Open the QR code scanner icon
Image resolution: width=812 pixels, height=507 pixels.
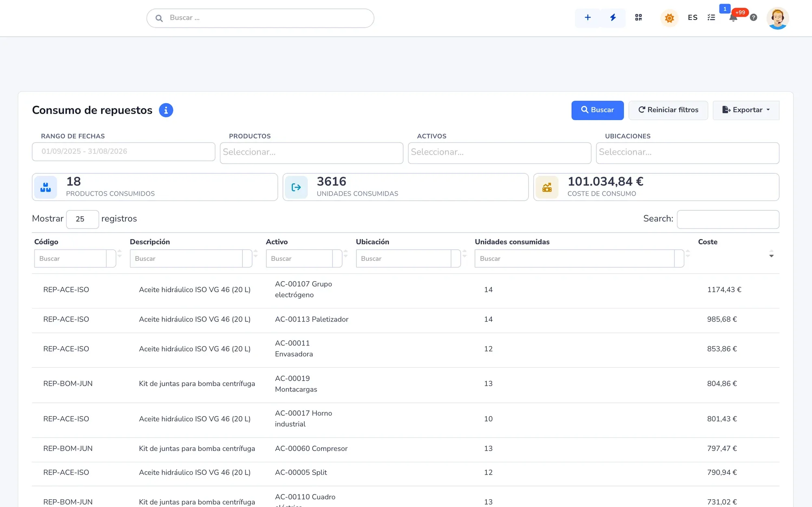[639, 17]
